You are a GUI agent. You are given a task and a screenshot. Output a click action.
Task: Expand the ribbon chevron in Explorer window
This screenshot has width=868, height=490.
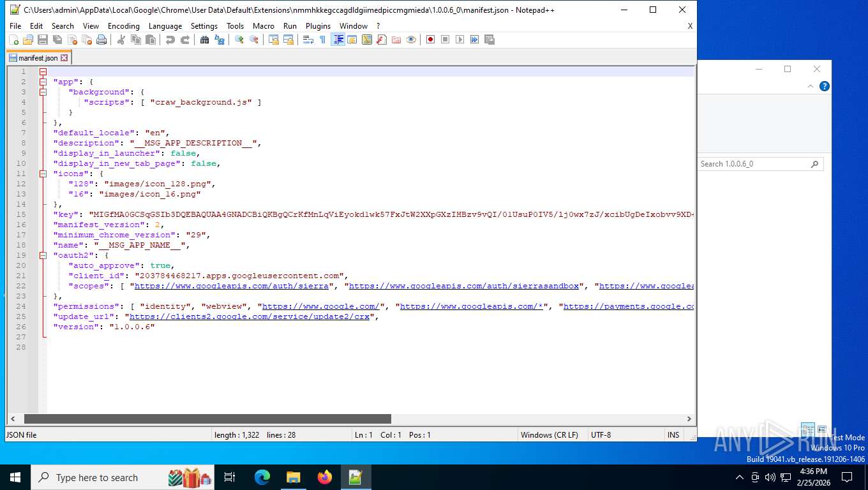click(x=811, y=86)
